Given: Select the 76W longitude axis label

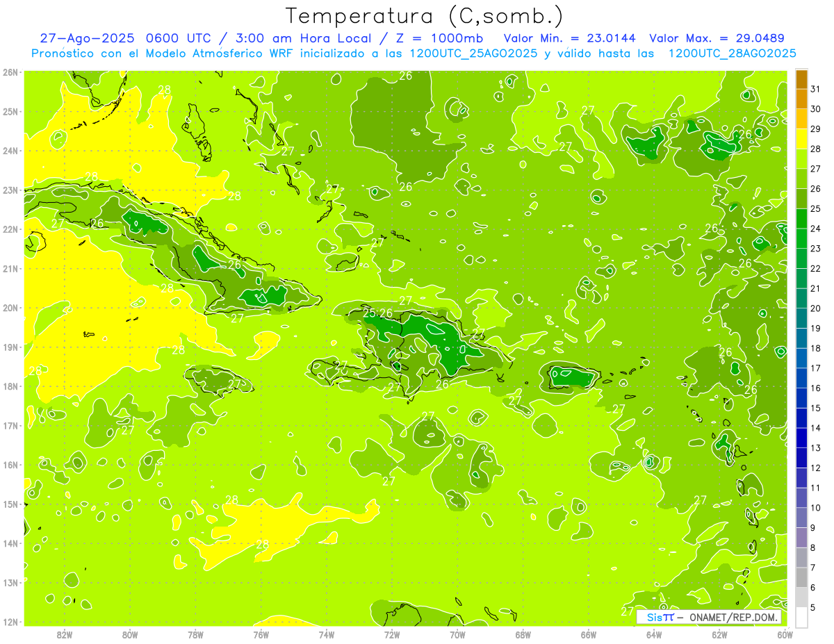Looking at the screenshot, I should (261, 634).
